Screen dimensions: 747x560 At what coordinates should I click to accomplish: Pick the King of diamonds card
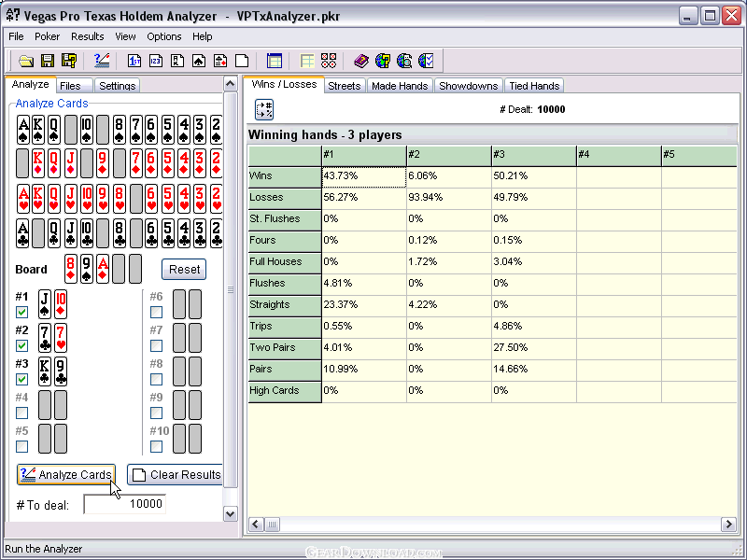38,164
